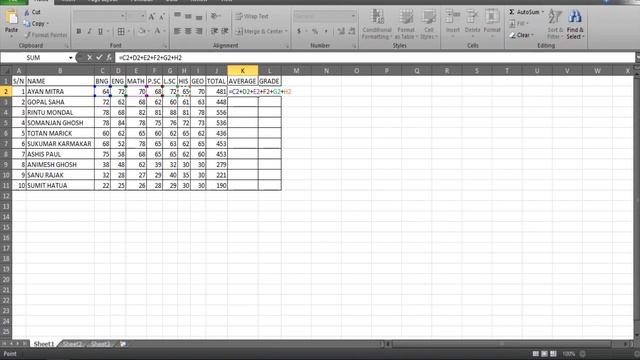Click the Decrease Font Size icon
This screenshot has width=640, height=360.
(x=162, y=17)
